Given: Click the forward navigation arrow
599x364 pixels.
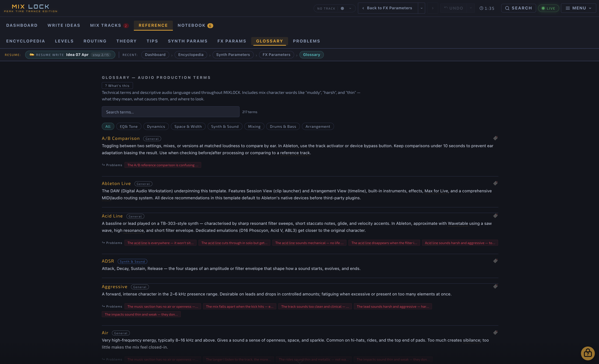Looking at the screenshot, I should 433,8.
